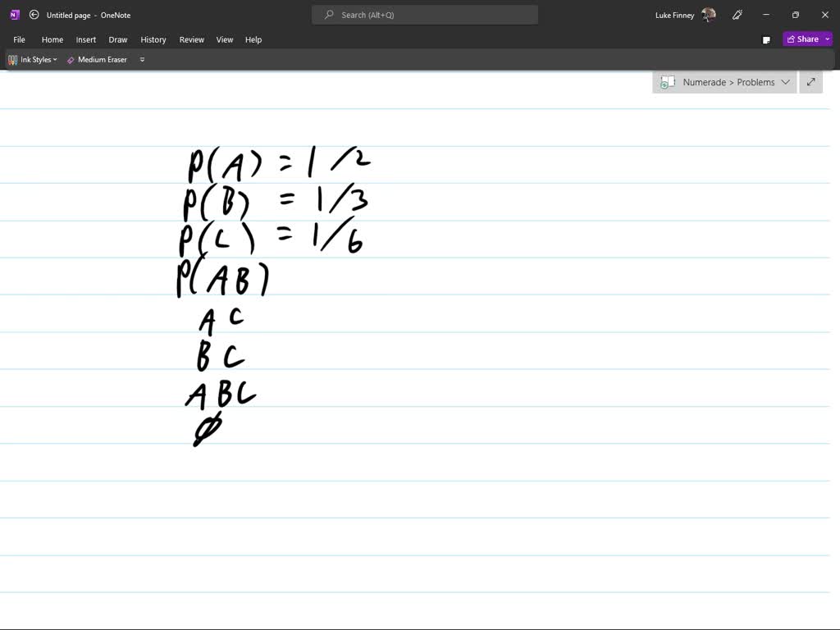Open the Numerade Problems dropdown
The image size is (840, 630).
pyautogui.click(x=785, y=82)
